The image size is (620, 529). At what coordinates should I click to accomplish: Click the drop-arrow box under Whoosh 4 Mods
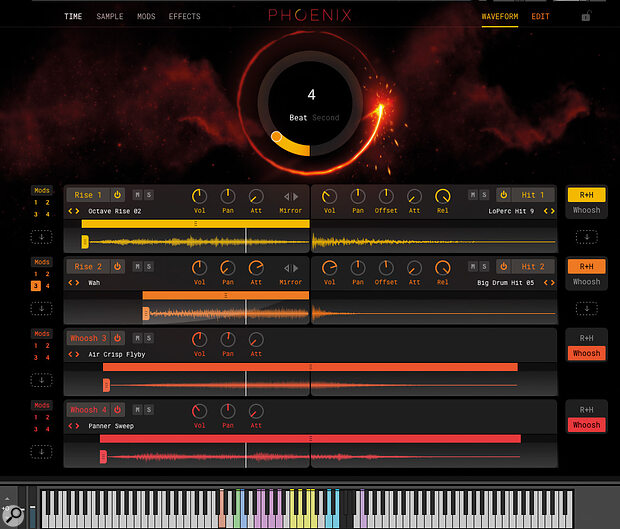click(x=42, y=452)
